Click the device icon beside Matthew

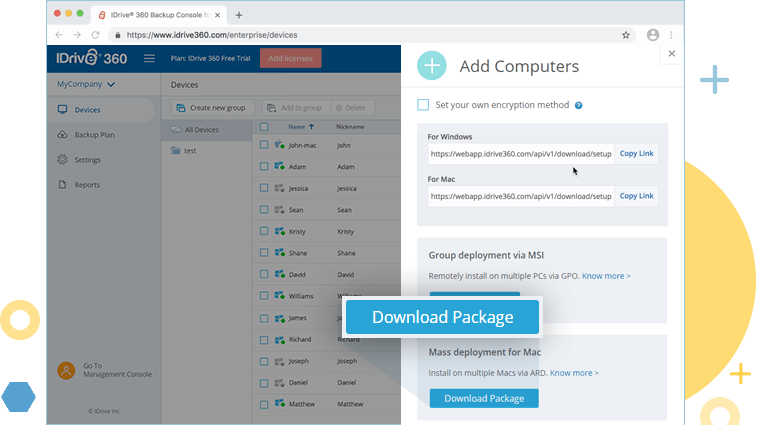pos(280,403)
